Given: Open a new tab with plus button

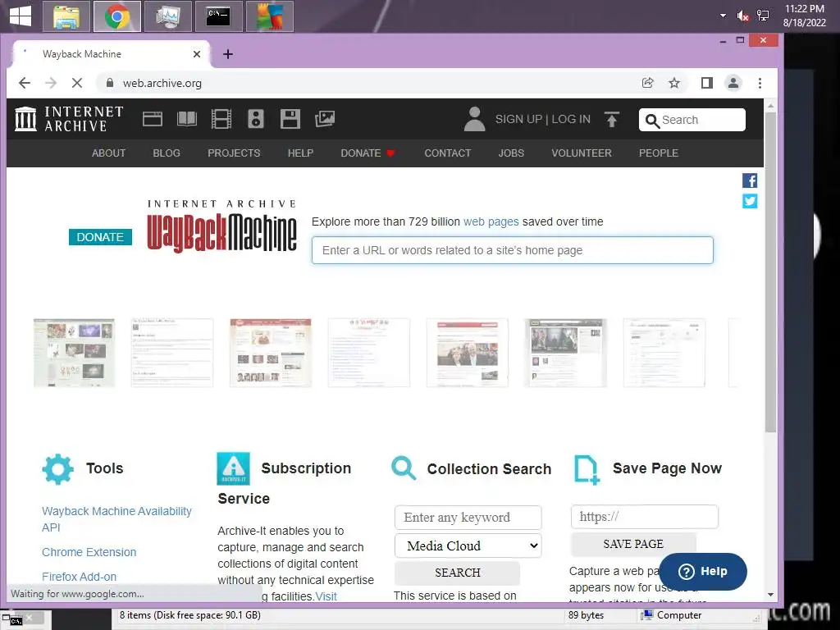Looking at the screenshot, I should [228, 54].
